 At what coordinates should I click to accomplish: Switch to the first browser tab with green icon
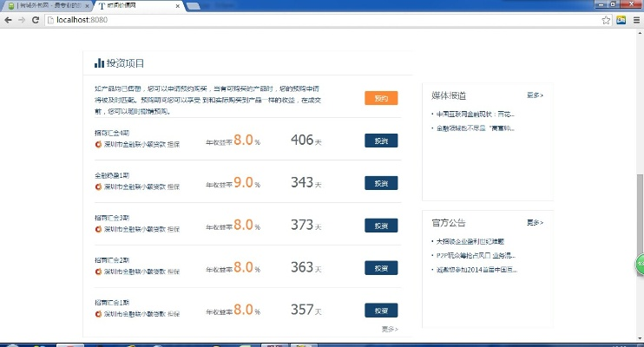tap(46, 6)
